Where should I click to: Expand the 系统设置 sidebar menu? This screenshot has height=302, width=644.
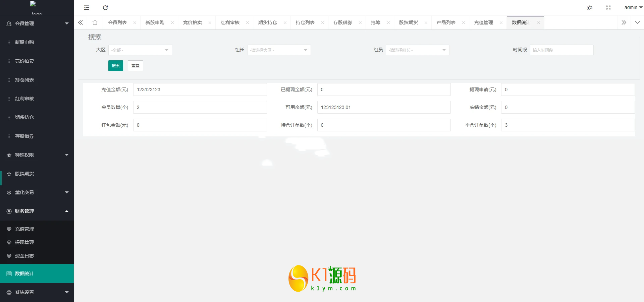tap(37, 292)
